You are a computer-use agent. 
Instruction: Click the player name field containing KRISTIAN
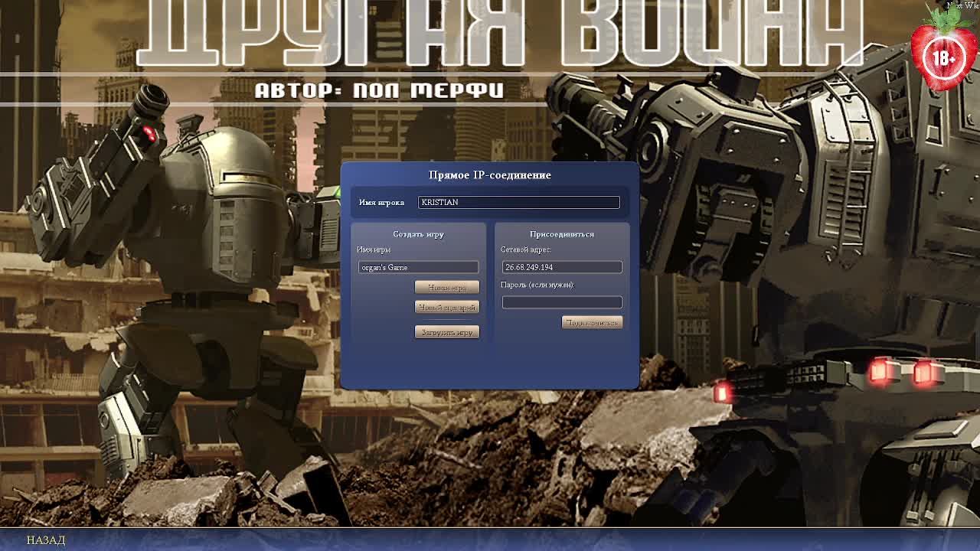pyautogui.click(x=518, y=202)
